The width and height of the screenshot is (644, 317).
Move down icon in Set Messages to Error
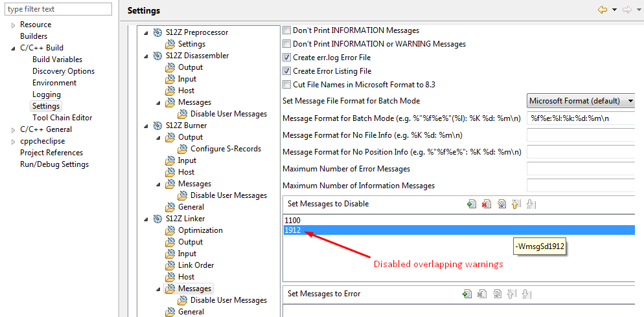526,294
